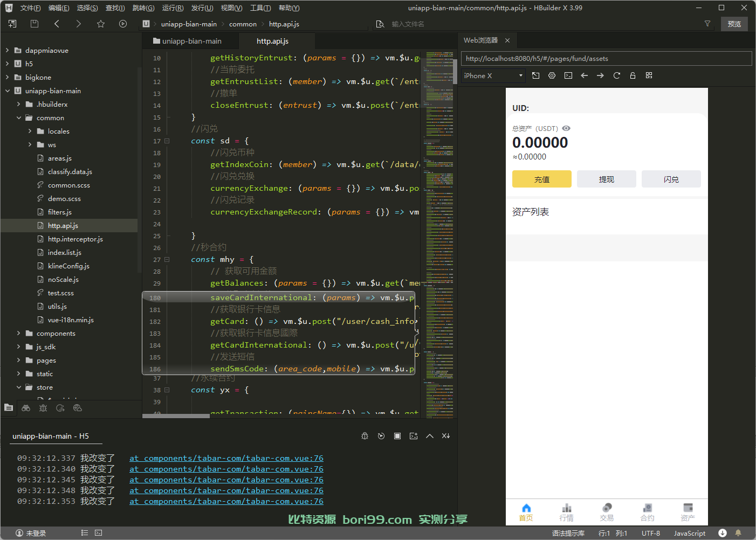Click the JavaScript language status entry

[x=690, y=533]
